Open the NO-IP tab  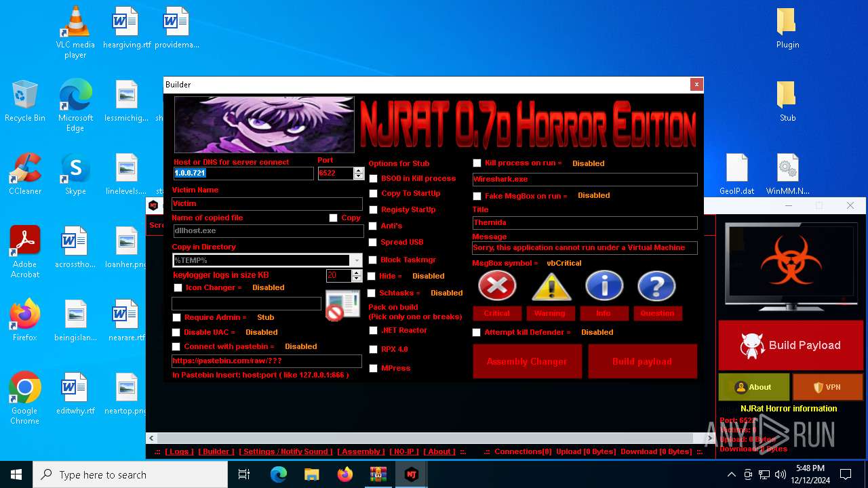pyautogui.click(x=404, y=451)
